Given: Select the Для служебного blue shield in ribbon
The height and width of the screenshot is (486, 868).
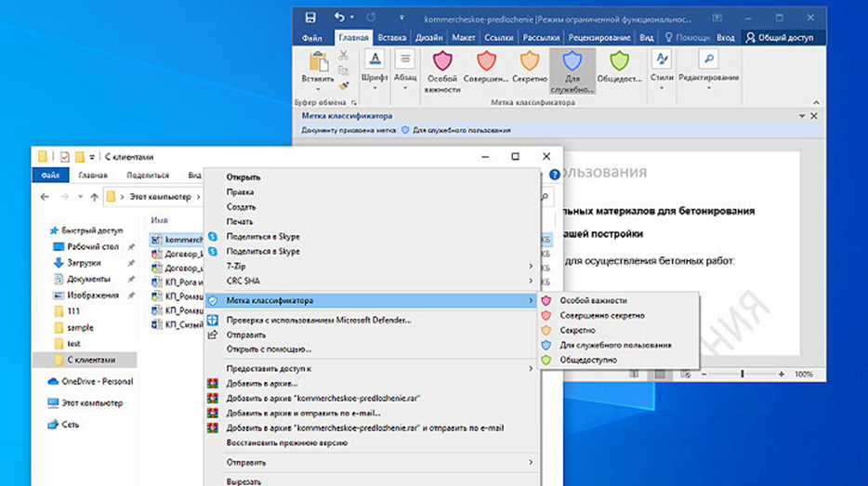Looking at the screenshot, I should pos(572,71).
